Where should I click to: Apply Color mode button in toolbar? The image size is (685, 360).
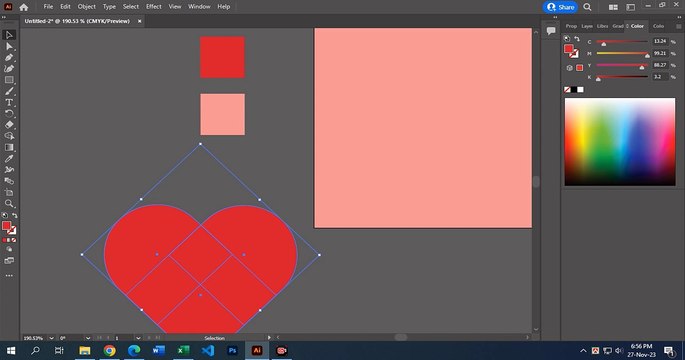coord(4,240)
